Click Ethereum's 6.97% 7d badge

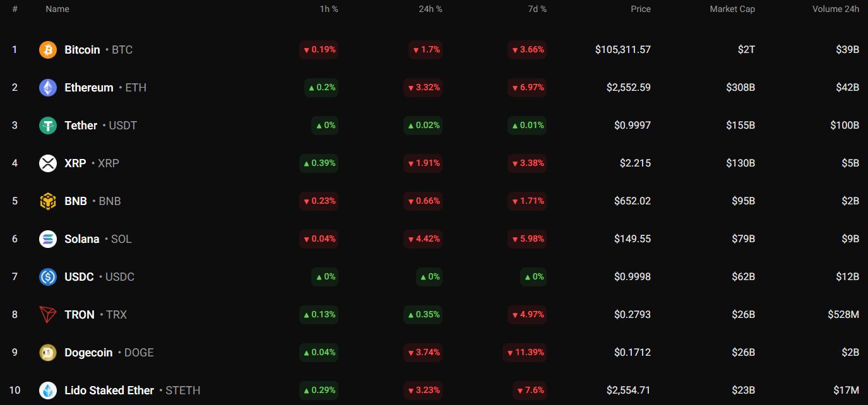527,87
